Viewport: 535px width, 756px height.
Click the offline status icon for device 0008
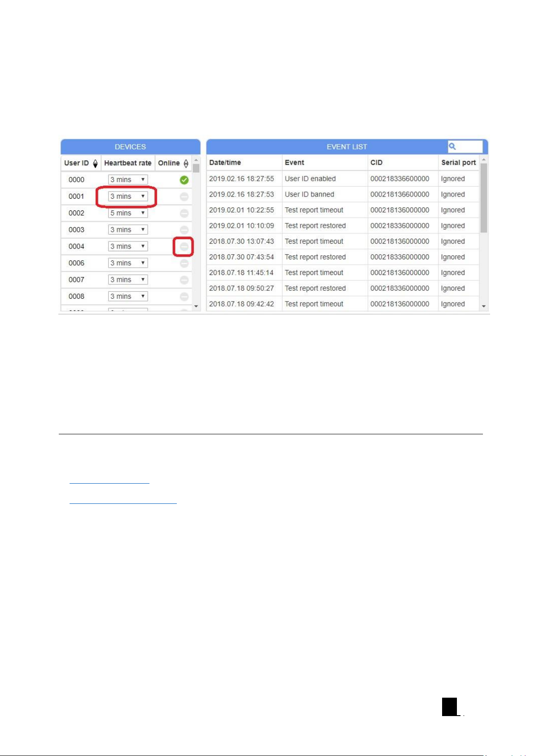pyautogui.click(x=184, y=297)
